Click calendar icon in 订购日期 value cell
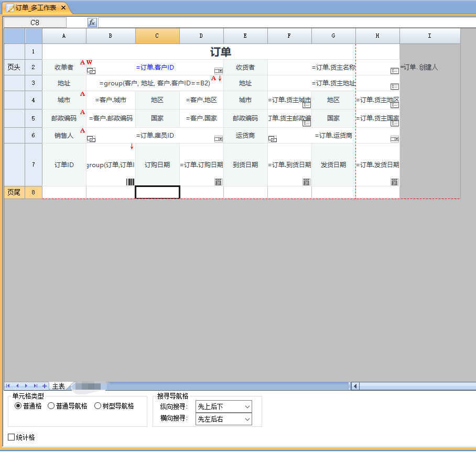The width and height of the screenshot is (476, 452). [218, 182]
